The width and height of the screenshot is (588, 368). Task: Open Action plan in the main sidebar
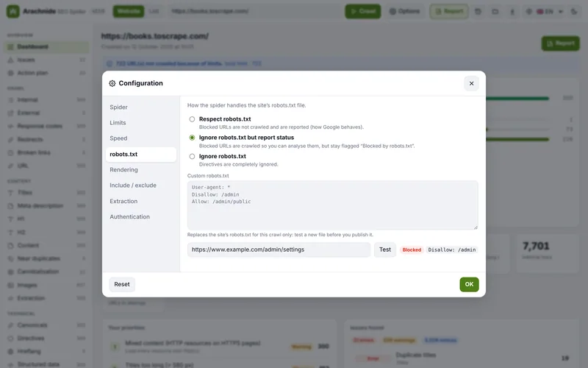tap(46, 73)
